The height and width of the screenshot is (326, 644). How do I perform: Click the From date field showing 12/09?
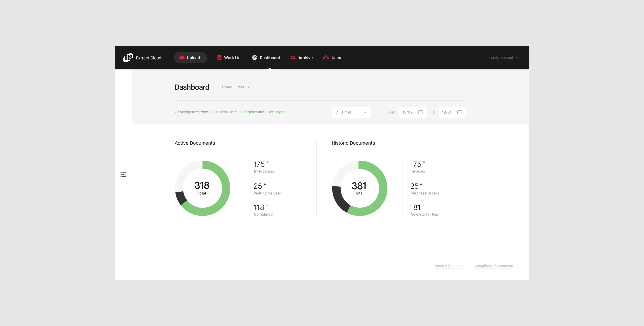pos(408,112)
